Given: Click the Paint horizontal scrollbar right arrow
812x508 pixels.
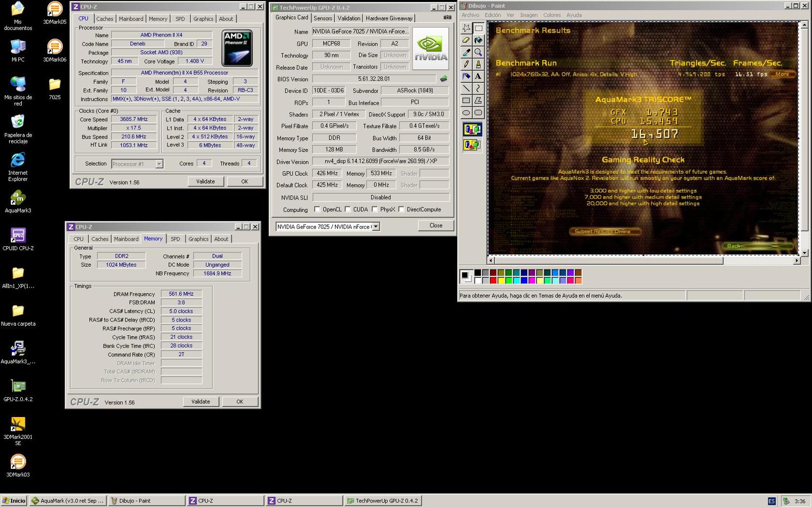Looking at the screenshot, I should (x=796, y=261).
